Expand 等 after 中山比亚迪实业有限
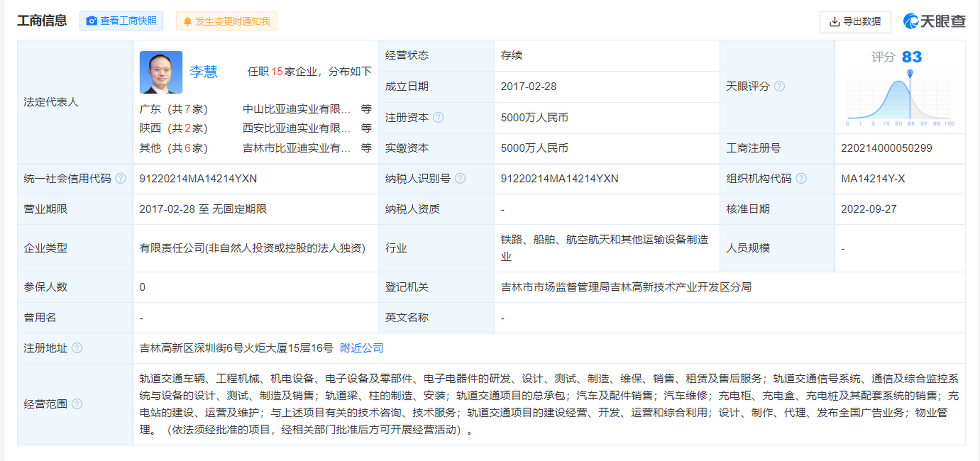The width and height of the screenshot is (980, 461). [x=366, y=109]
